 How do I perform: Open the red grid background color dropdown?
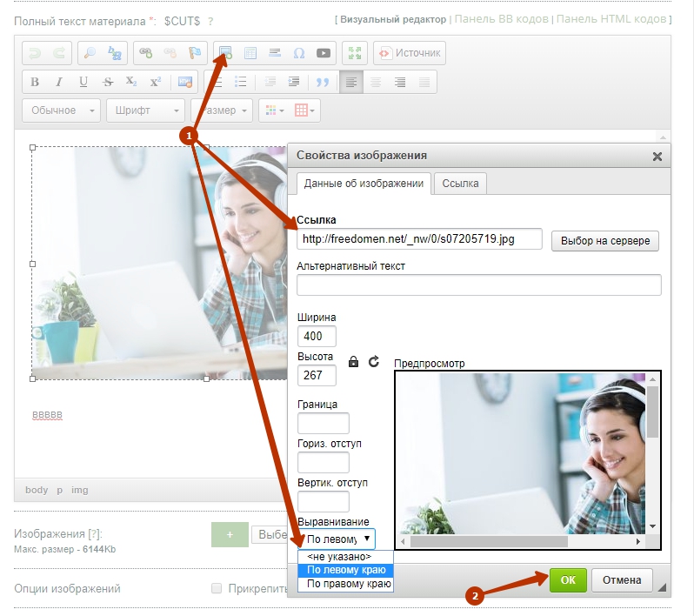click(304, 110)
